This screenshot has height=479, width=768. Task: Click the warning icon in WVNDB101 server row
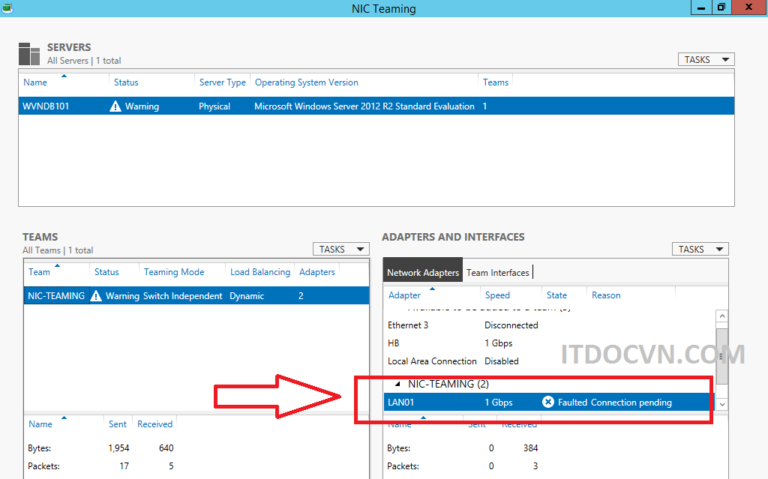click(116, 106)
